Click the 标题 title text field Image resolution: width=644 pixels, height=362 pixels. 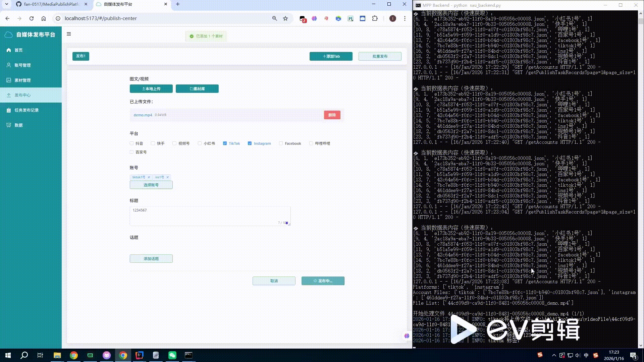(x=210, y=216)
